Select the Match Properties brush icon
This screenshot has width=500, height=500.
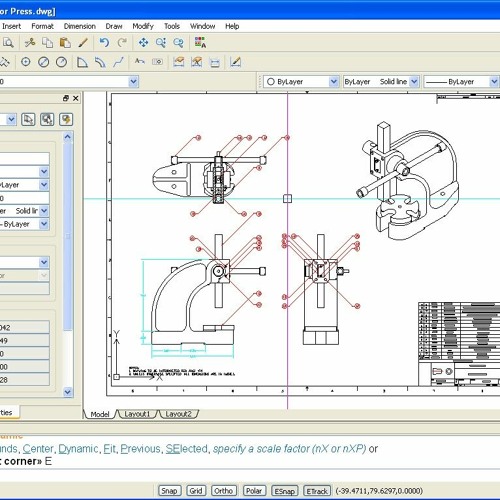(x=83, y=43)
